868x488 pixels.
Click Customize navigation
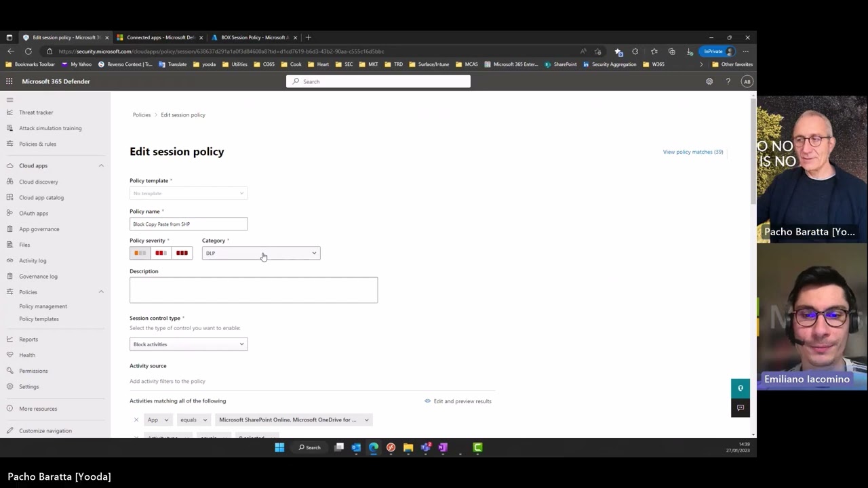click(45, 431)
